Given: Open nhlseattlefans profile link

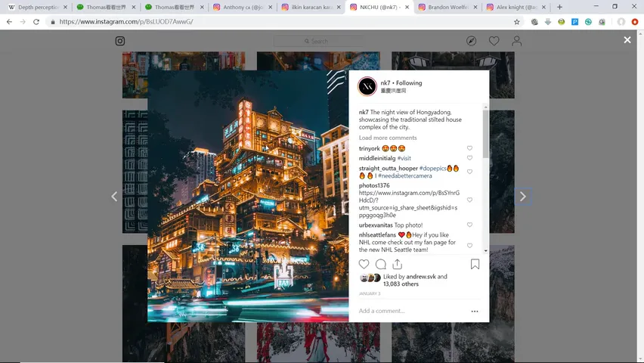Looking at the screenshot, I should point(377,234).
